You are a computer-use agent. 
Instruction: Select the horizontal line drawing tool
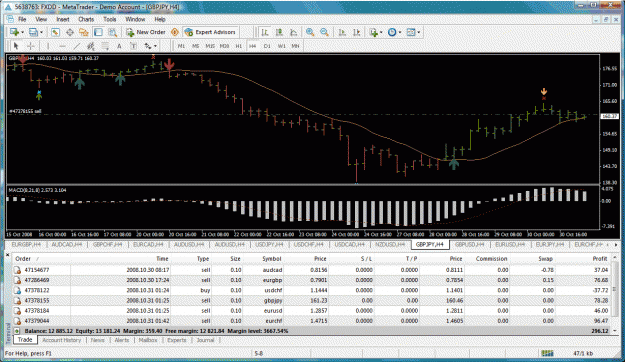coord(62,46)
